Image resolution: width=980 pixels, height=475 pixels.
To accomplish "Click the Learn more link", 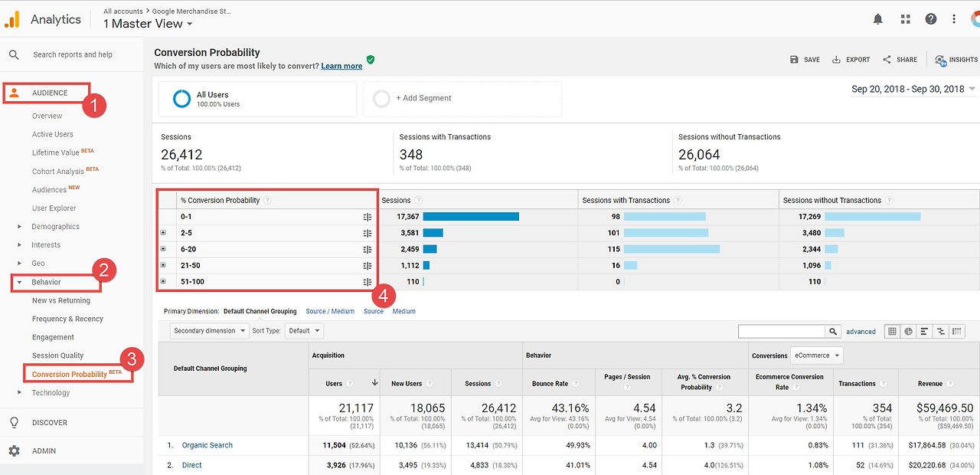I will tap(341, 66).
